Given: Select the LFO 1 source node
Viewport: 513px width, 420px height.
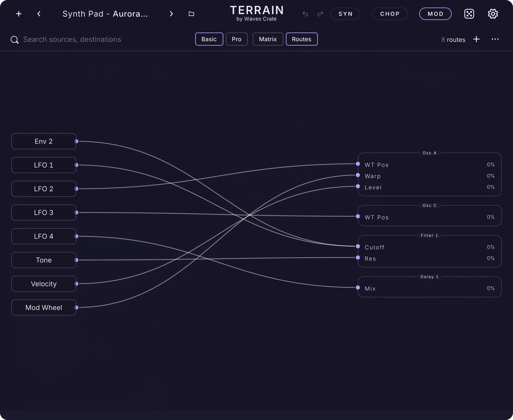Looking at the screenshot, I should pos(44,165).
